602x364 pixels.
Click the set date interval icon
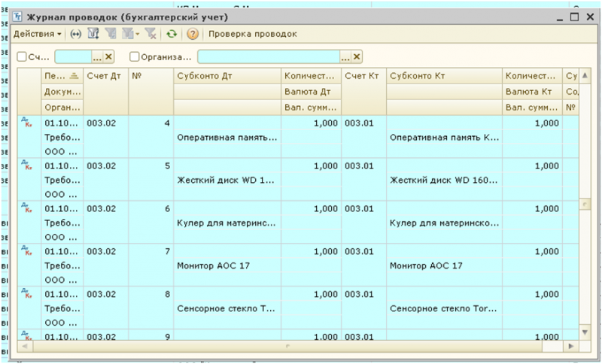pyautogui.click(x=76, y=34)
